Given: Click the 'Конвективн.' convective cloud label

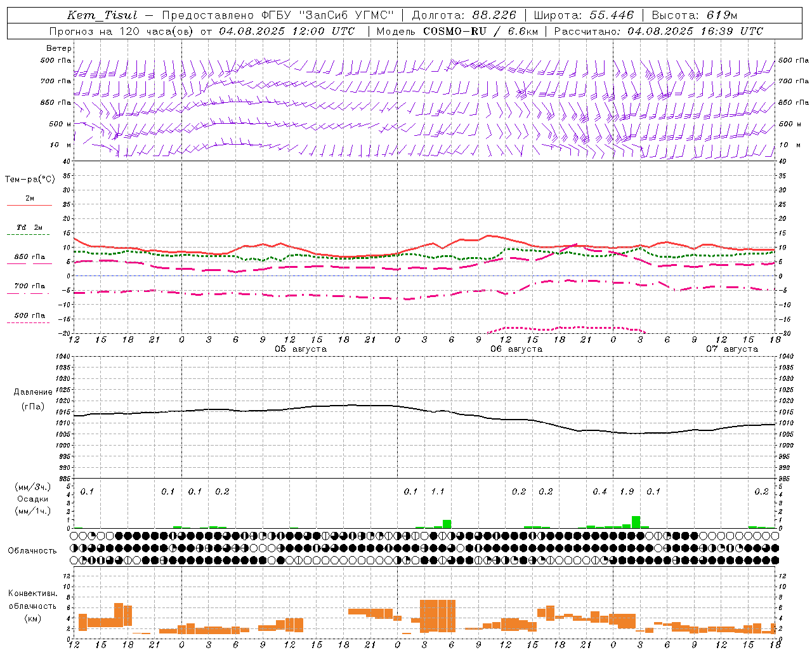Looking at the screenshot, I should point(33,594).
